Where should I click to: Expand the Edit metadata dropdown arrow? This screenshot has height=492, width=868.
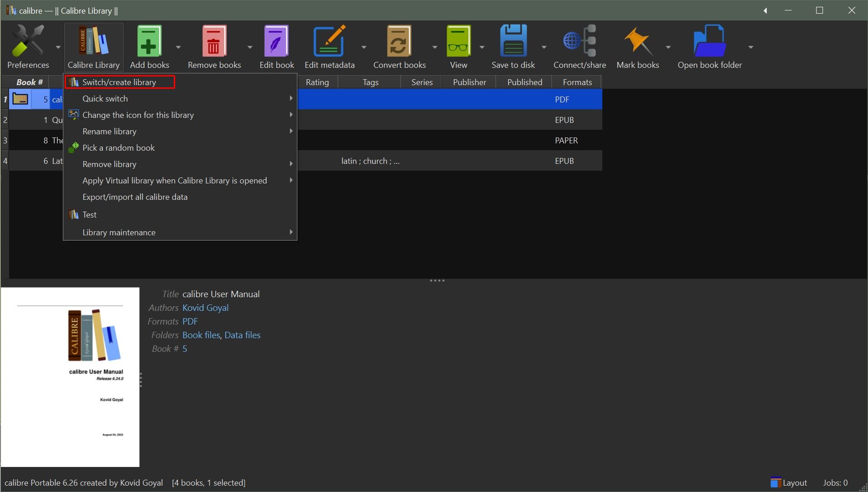coord(363,47)
